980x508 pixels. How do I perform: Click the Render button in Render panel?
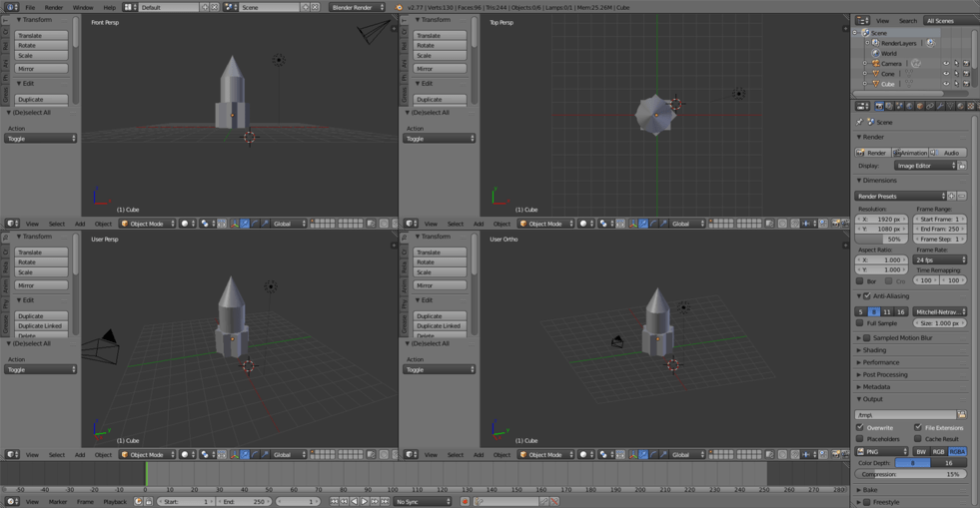coord(872,153)
